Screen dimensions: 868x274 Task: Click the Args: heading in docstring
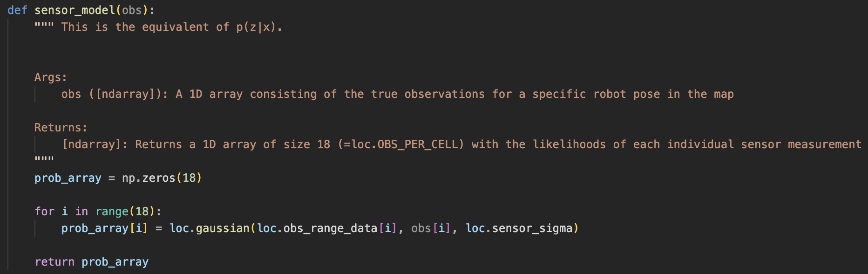51,77
